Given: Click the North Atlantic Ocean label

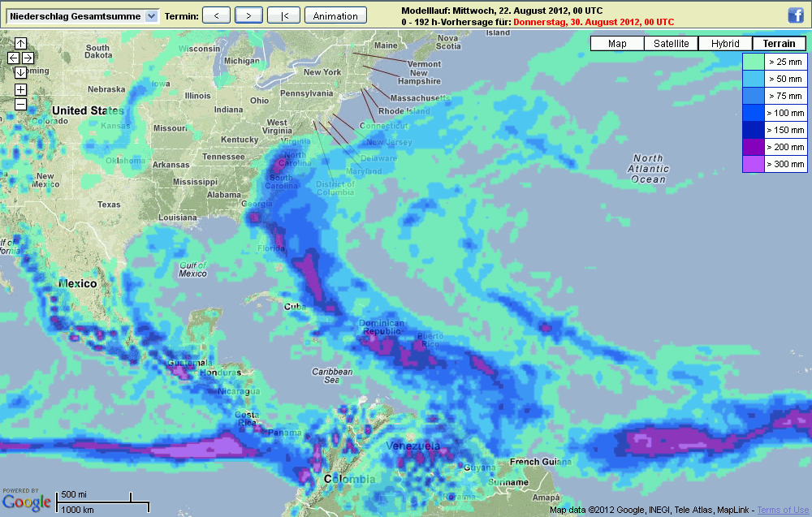Looking at the screenshot, I should click(648, 169).
